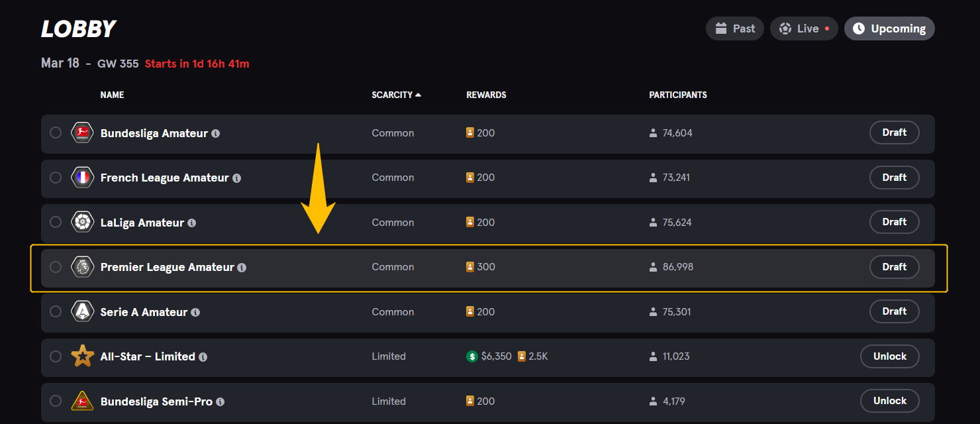The width and height of the screenshot is (980, 424).
Task: Select the LaLiga Amateur radio button
Action: pos(56,222)
